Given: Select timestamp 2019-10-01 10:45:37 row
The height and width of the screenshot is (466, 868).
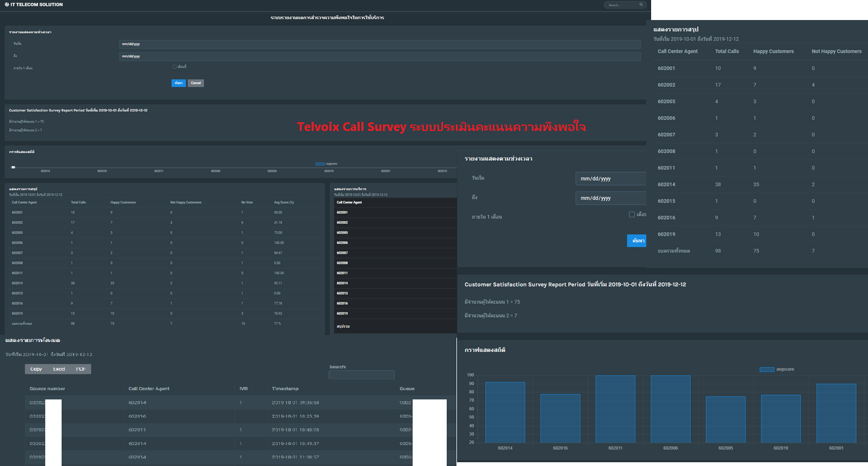Looking at the screenshot, I should point(295,443).
